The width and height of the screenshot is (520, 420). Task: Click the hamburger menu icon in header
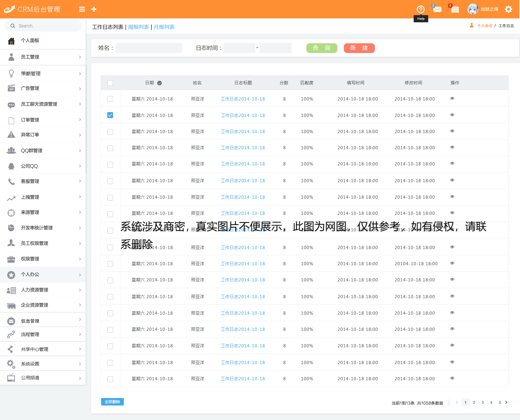point(82,9)
